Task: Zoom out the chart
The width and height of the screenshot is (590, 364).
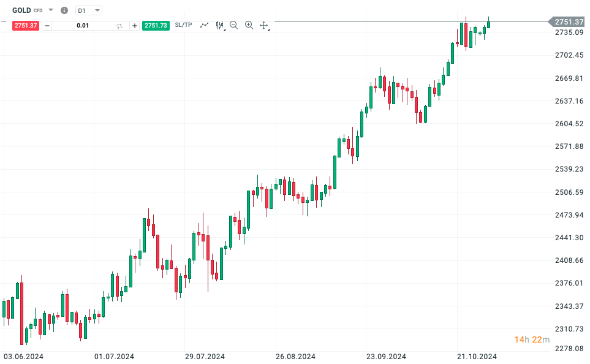Action: tap(234, 25)
